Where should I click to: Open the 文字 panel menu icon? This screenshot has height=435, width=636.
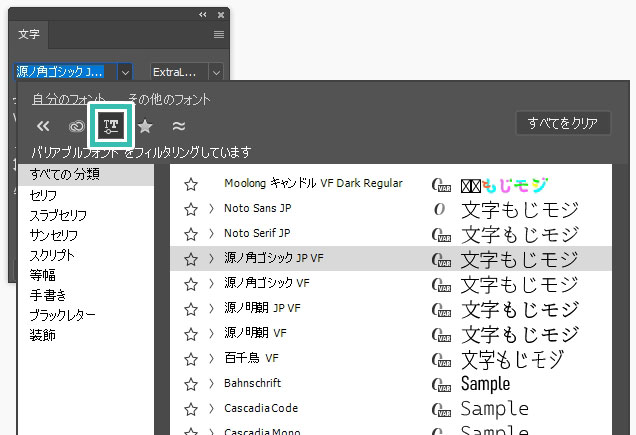click(x=218, y=34)
